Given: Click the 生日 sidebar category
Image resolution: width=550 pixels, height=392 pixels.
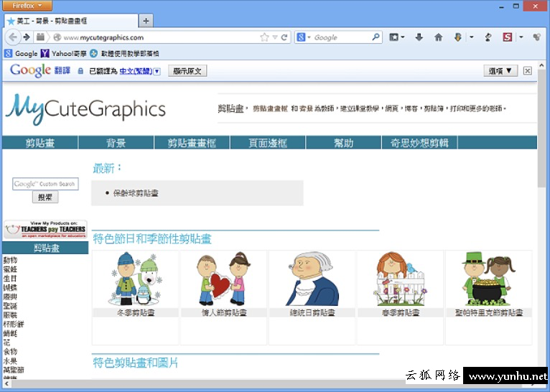Looking at the screenshot, I should click(x=10, y=279).
